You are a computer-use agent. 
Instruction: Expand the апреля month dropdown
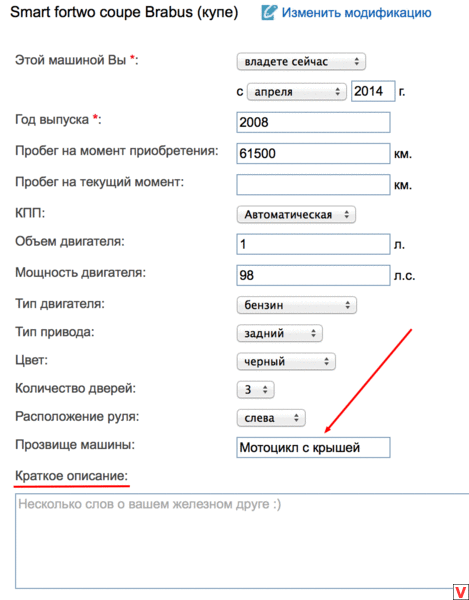(x=296, y=92)
